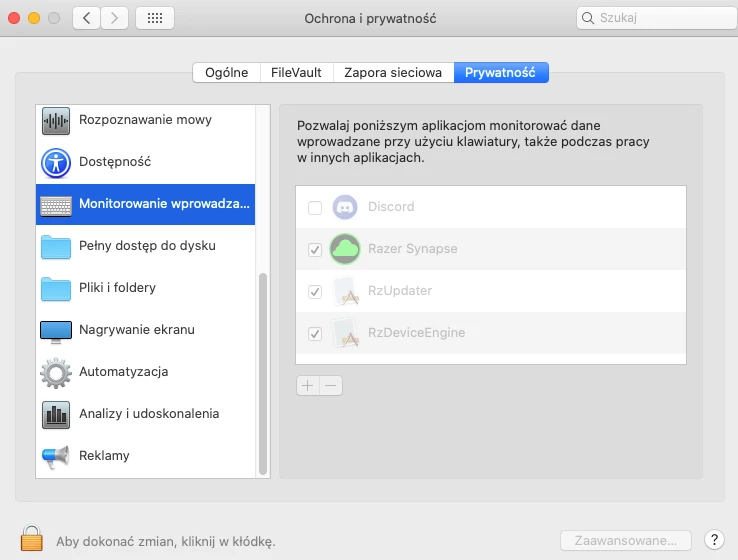Select Automatyzacja category
The height and width of the screenshot is (560, 738).
145,372
